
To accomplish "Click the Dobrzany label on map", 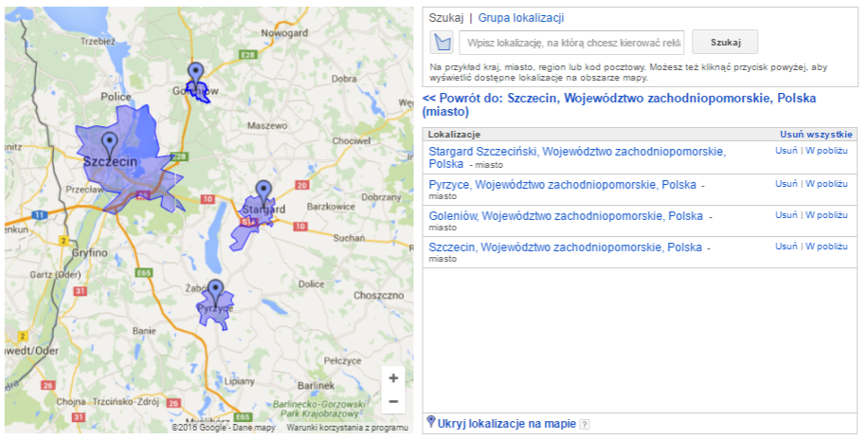I will 381,197.
